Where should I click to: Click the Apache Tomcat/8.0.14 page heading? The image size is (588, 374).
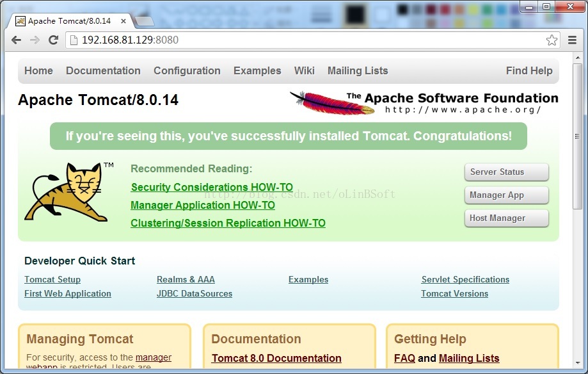(99, 100)
